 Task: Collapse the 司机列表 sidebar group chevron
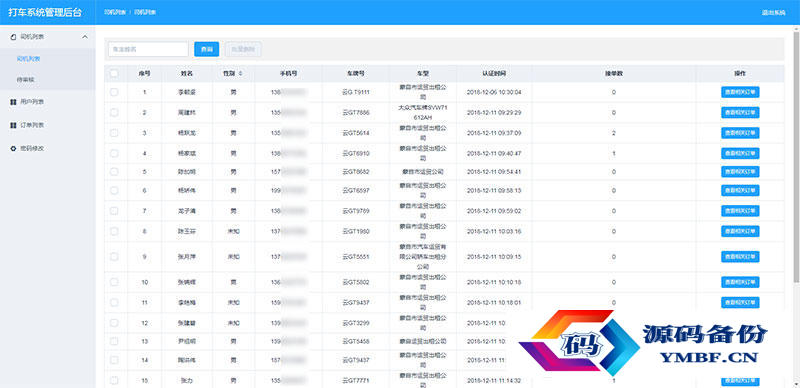tap(85, 37)
